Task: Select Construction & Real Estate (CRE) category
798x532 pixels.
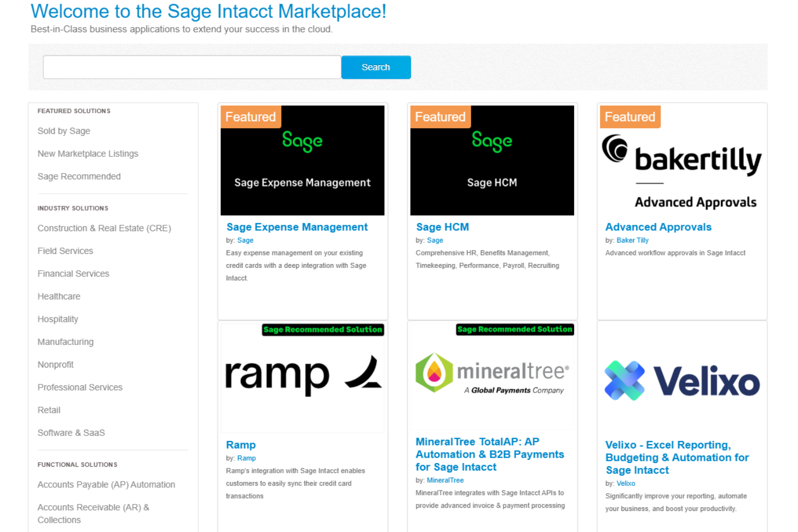Action: coord(104,228)
